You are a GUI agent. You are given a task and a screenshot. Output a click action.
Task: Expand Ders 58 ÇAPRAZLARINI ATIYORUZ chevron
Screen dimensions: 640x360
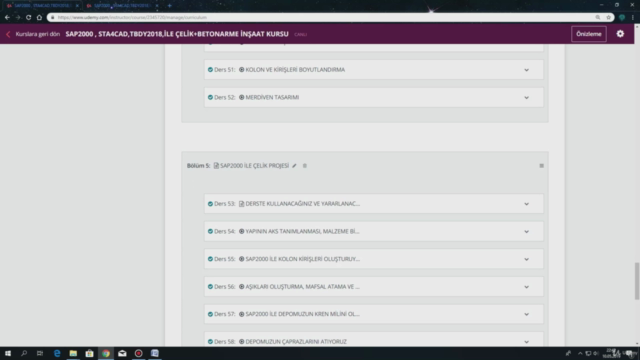tap(527, 342)
